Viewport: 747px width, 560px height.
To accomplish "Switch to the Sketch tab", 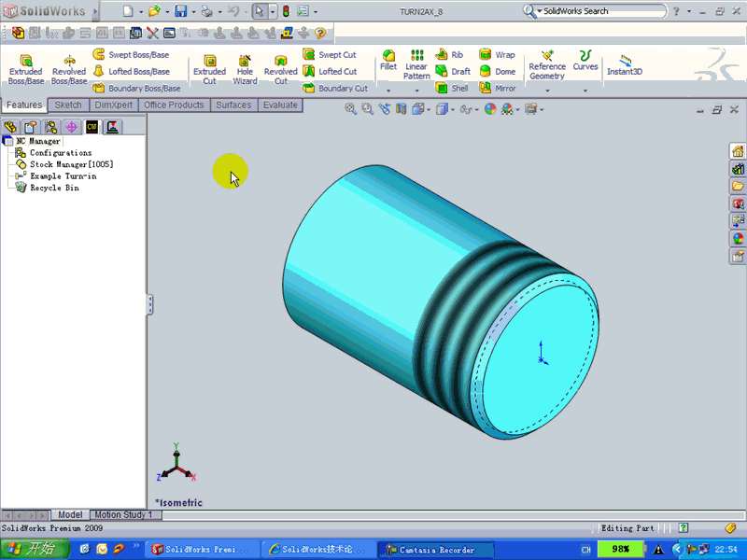I will 68,105.
